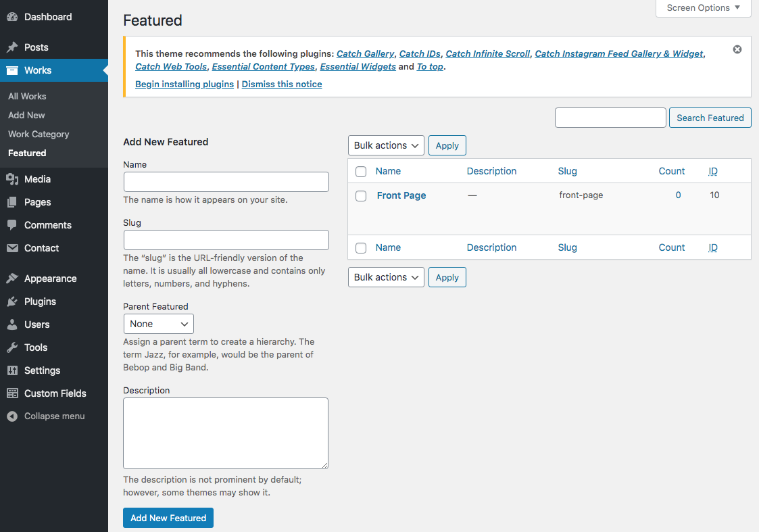
Task: Open the Essential Content Types link
Action: pos(264,67)
